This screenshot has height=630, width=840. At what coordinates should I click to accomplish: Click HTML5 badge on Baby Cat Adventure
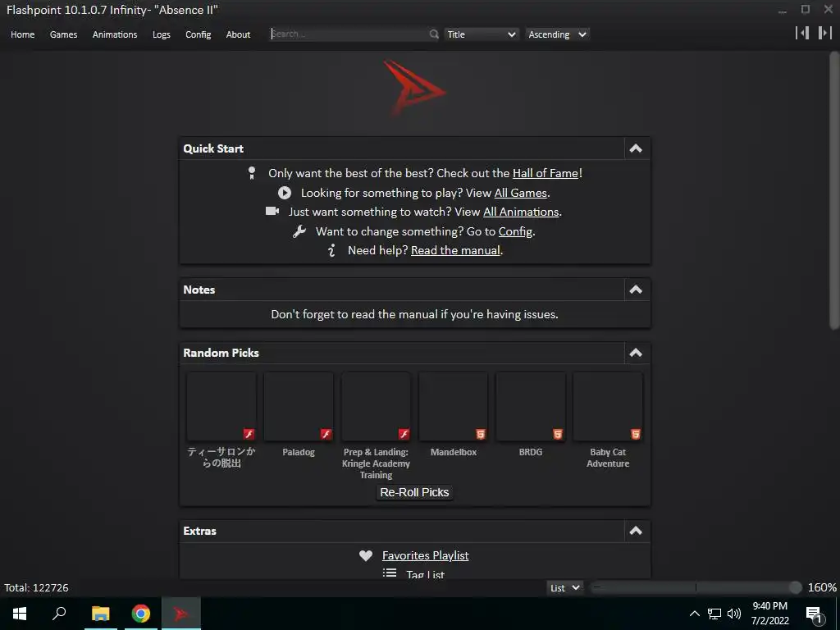[636, 434]
